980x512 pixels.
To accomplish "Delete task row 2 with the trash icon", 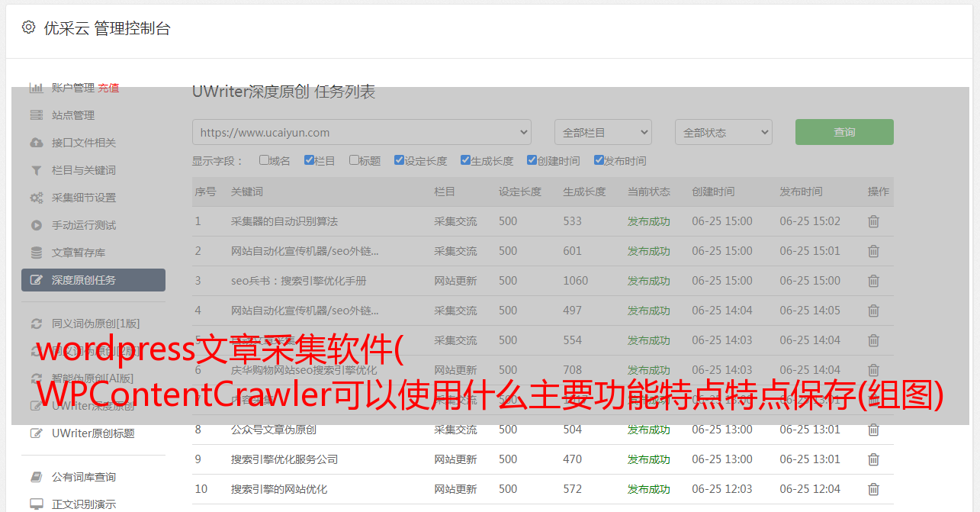I will pyautogui.click(x=873, y=251).
